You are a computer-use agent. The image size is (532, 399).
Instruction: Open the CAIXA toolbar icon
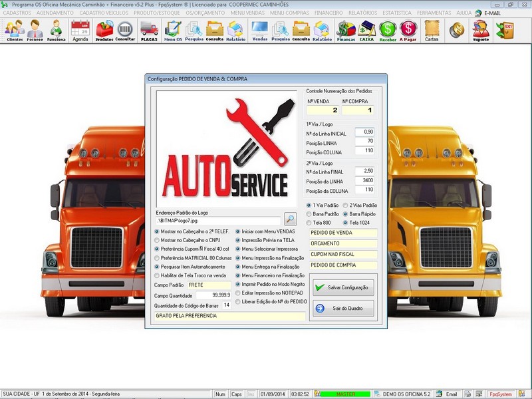[366, 31]
